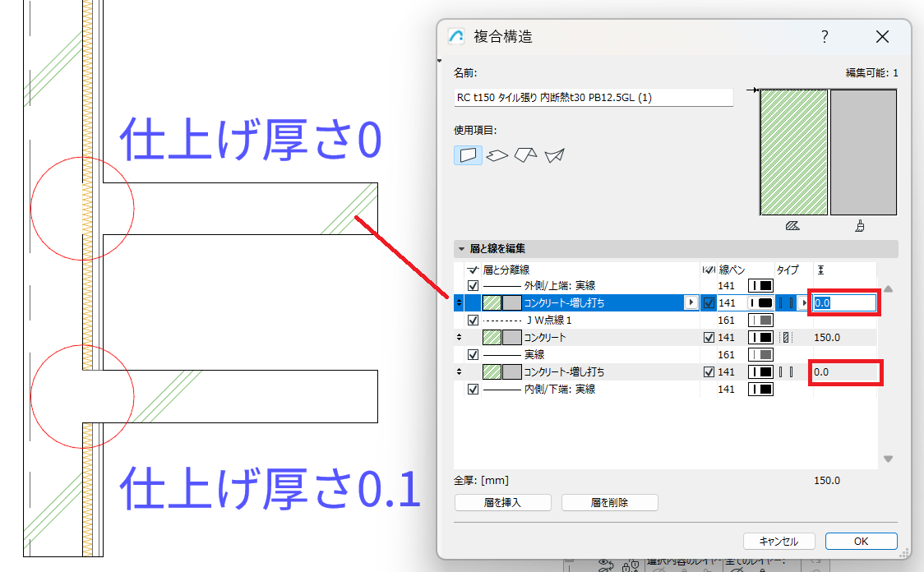Click scroll-down arrow of the layer list
Image resolution: width=924 pixels, height=572 pixels.
888,459
